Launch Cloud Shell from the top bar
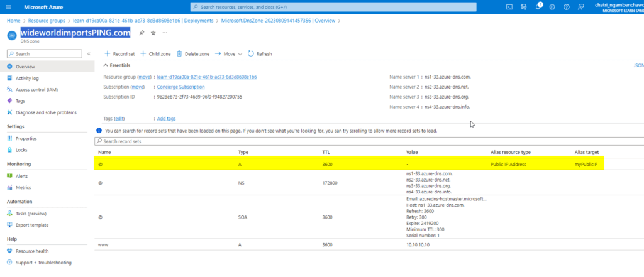 509,7
